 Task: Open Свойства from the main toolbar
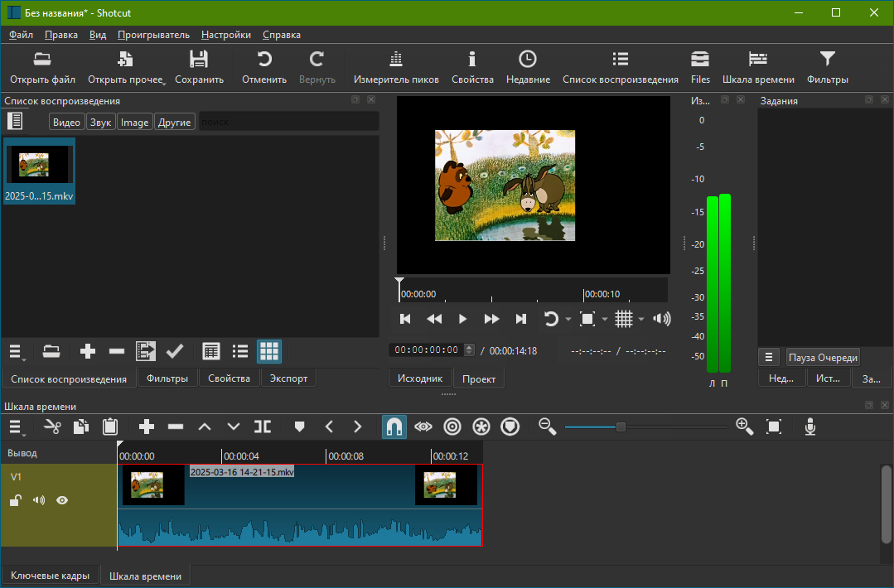click(x=472, y=67)
